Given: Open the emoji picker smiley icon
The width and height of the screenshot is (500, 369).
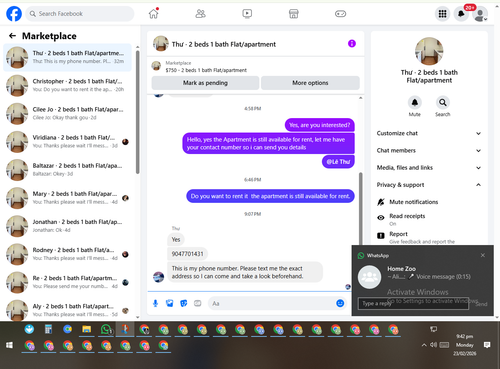Looking at the screenshot, I should (340, 303).
